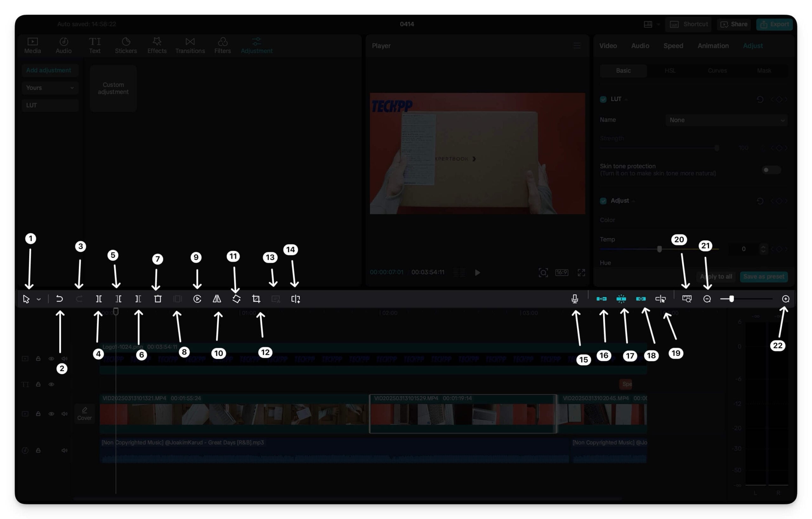Expand the selection tool mode chevron

point(39,299)
